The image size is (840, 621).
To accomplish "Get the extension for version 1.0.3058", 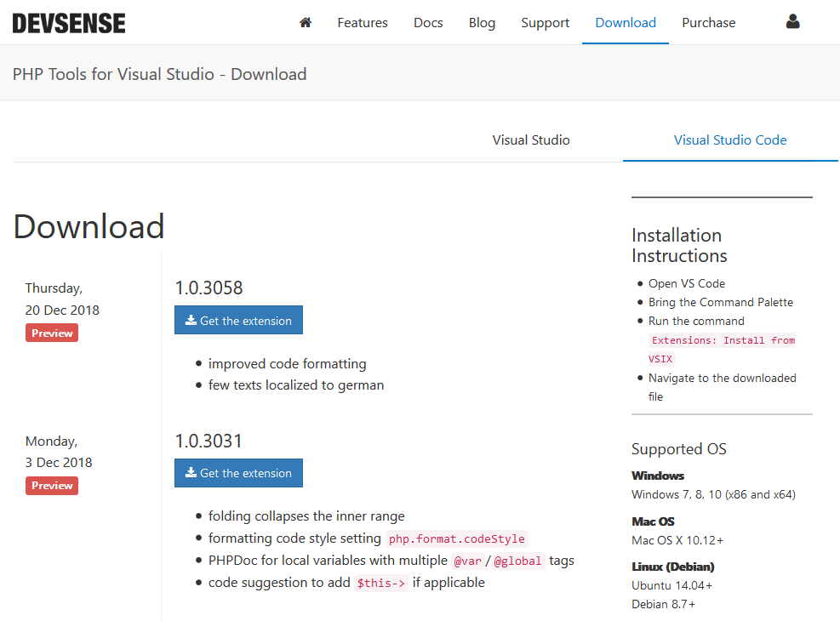I will [238, 320].
